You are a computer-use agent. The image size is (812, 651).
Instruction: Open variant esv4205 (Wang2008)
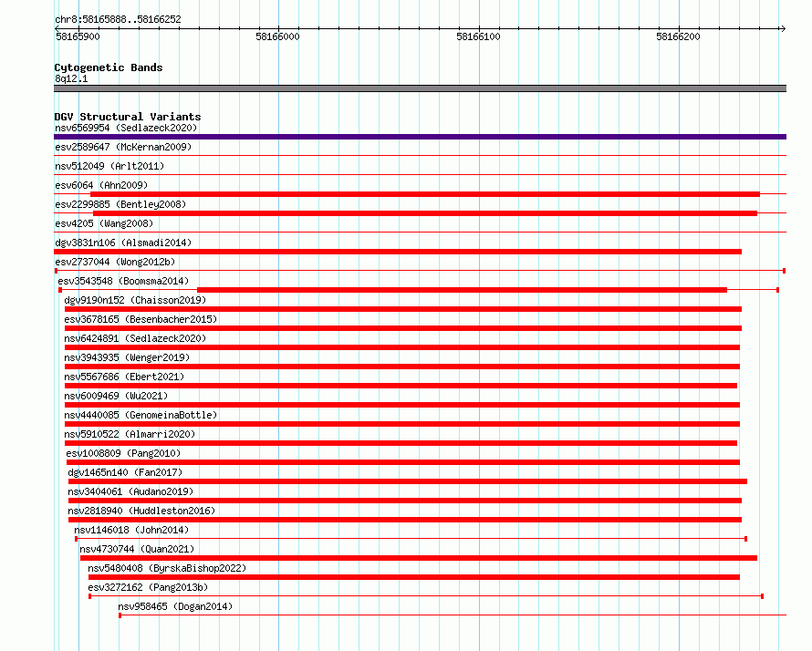104,223
